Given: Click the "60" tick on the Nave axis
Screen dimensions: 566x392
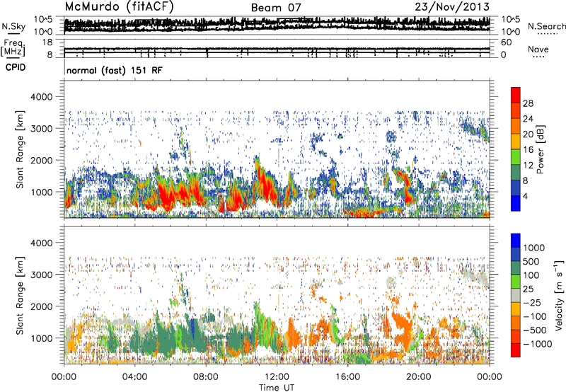Looking at the screenshot, I should [x=507, y=42].
